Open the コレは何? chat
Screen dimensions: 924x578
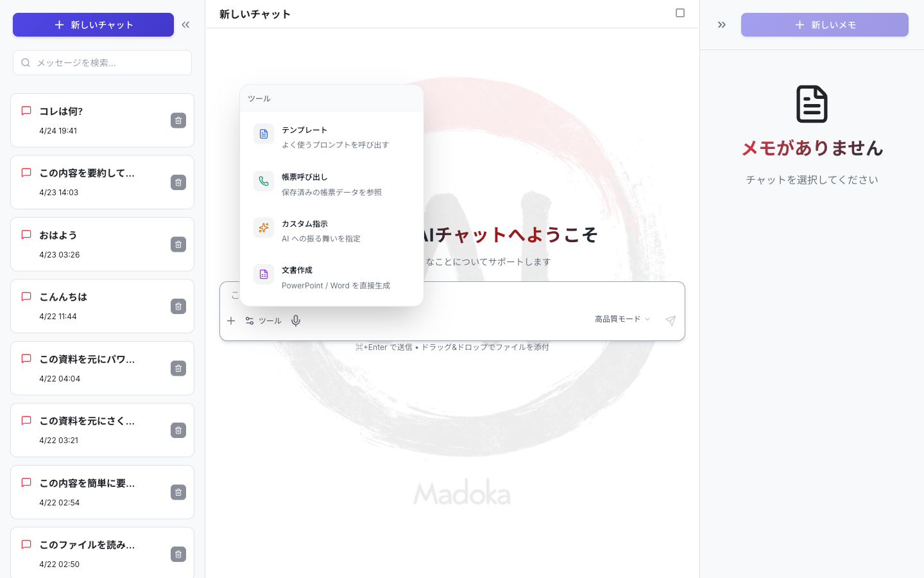click(102, 120)
